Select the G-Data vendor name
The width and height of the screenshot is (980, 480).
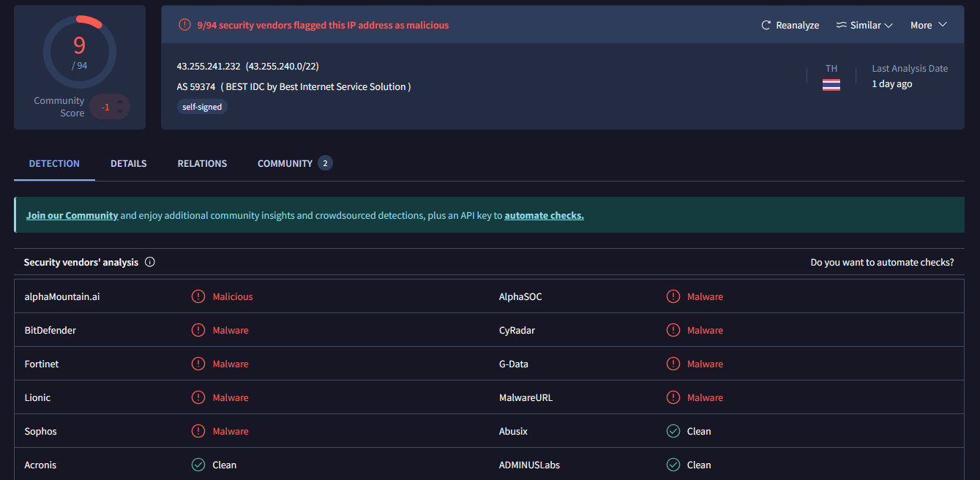click(x=514, y=364)
